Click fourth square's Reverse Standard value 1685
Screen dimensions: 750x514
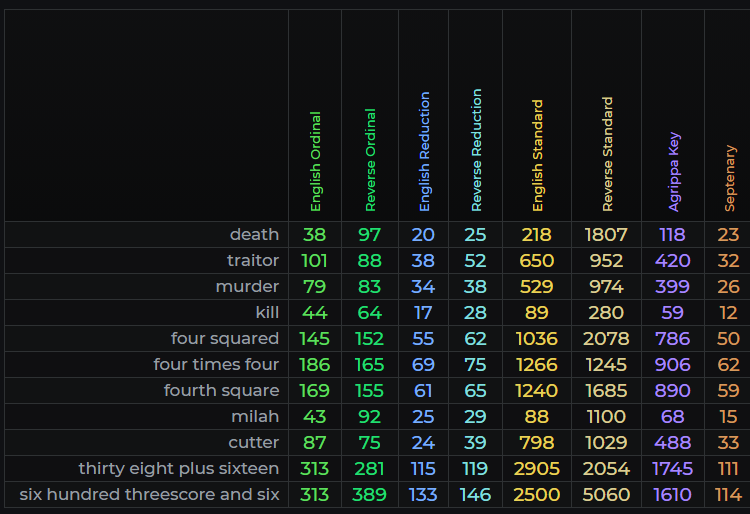pos(606,390)
